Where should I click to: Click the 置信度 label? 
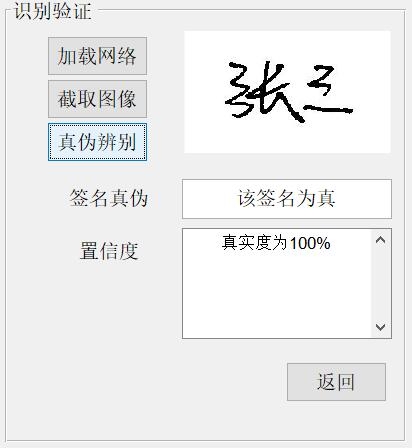pyautogui.click(x=109, y=251)
